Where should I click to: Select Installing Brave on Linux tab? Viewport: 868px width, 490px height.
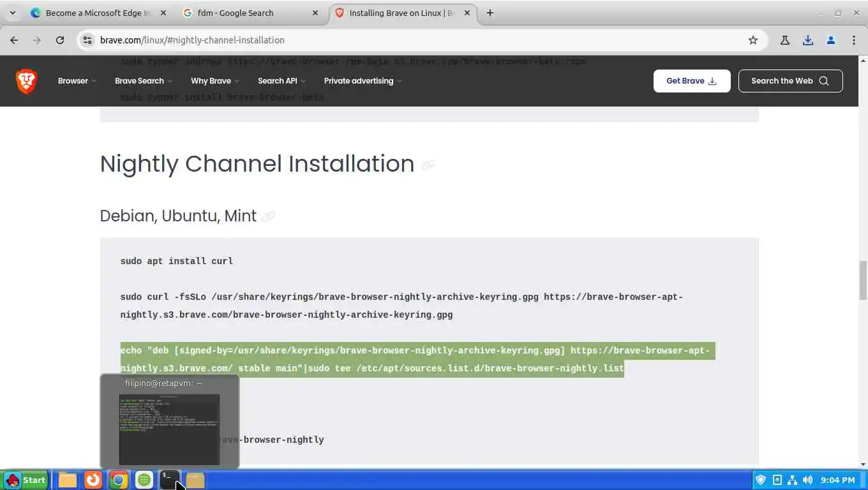(x=403, y=13)
